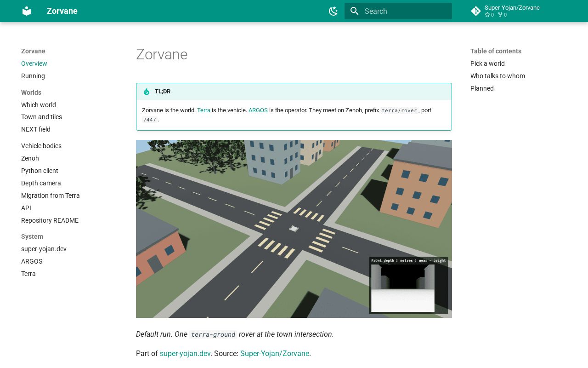Screen dimensions: 588x368
Task: Open the NEXT field page
Action: 36,129
